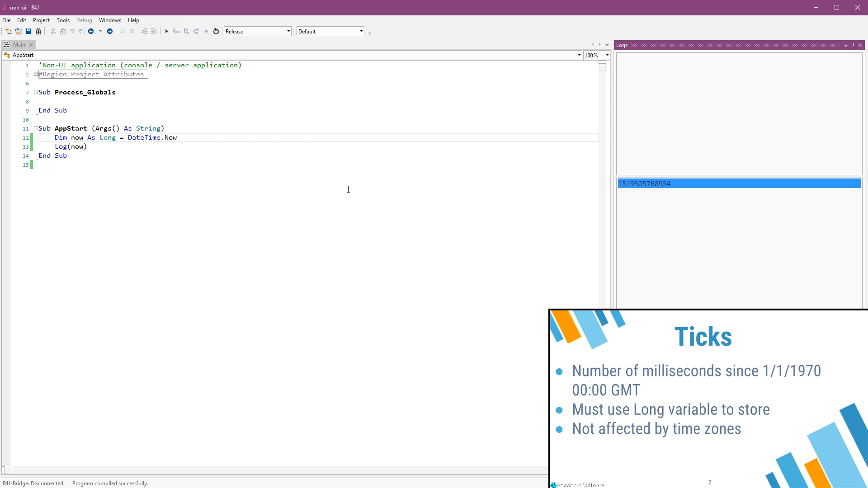Pin the Logs panel
This screenshot has width=868, height=488.
click(853, 45)
